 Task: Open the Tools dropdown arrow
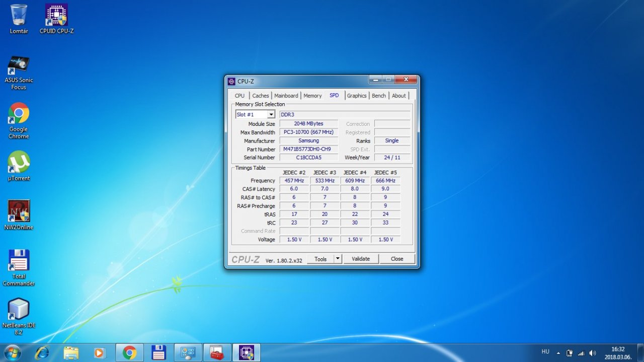338,259
